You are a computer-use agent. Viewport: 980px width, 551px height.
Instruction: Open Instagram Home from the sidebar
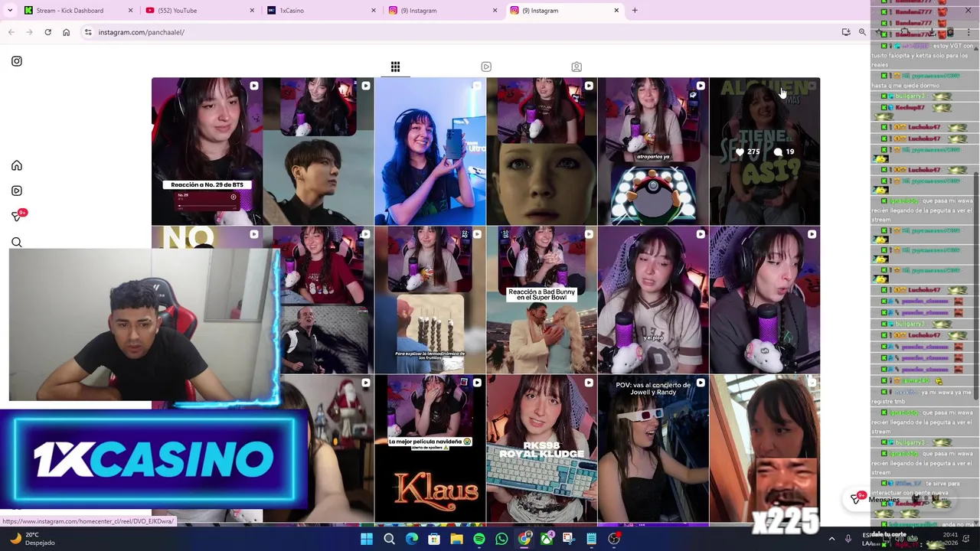(17, 165)
